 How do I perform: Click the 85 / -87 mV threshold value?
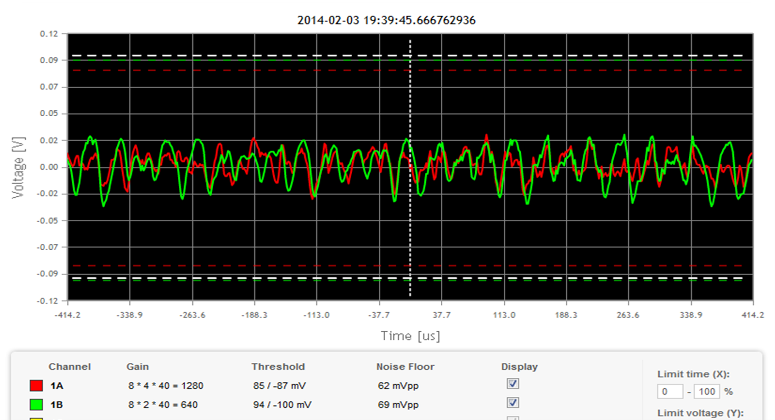284,384
